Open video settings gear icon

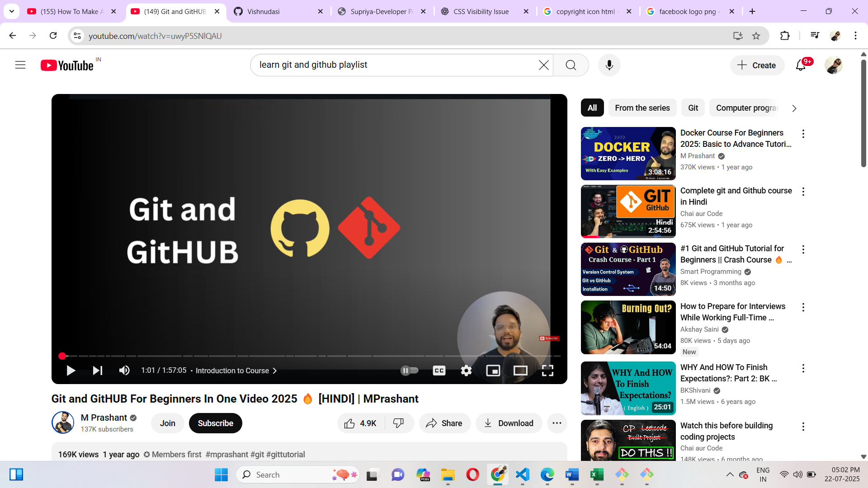466,371
